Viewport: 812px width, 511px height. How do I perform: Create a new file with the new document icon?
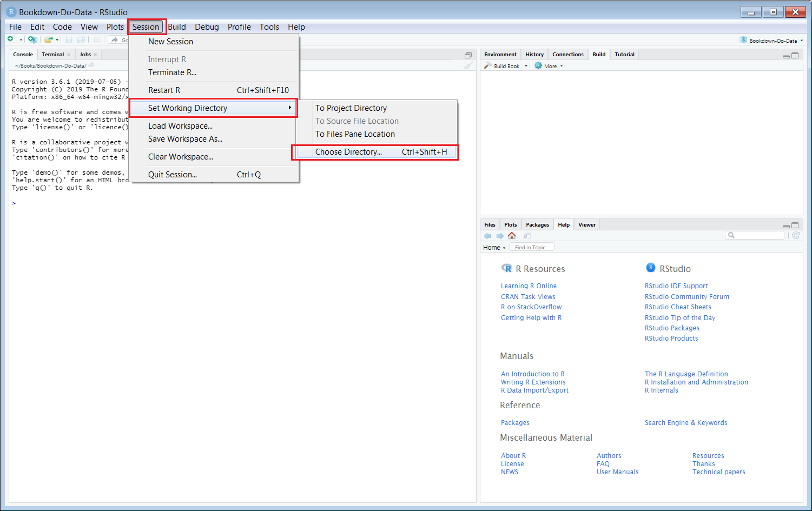tap(10, 39)
